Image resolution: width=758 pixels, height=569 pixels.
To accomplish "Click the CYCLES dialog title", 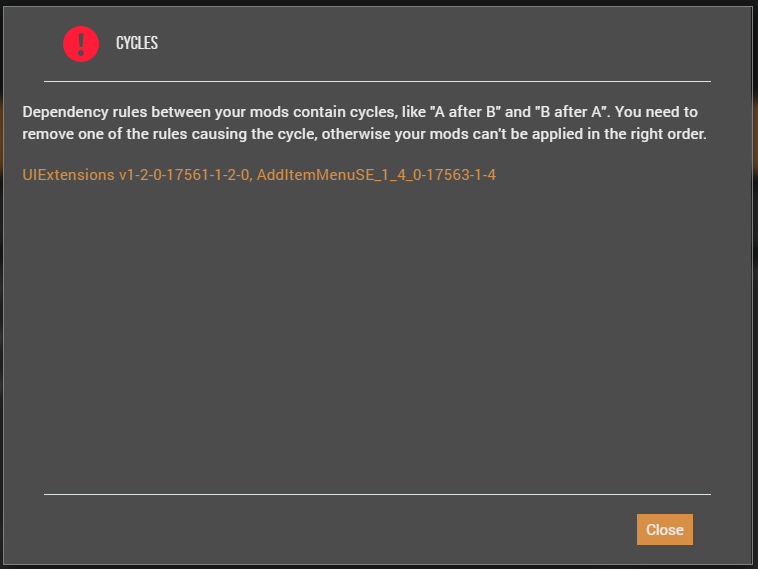I will coord(137,43).
